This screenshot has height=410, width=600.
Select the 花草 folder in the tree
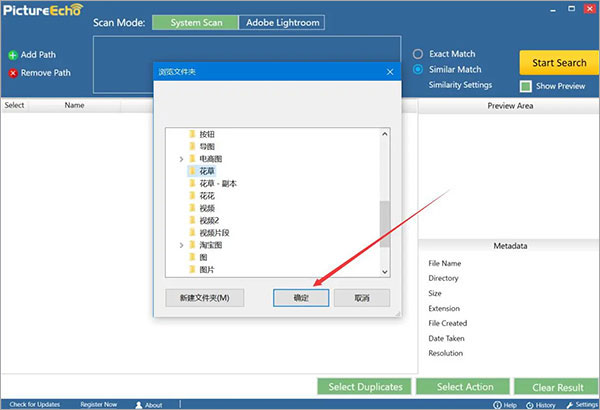[208, 171]
